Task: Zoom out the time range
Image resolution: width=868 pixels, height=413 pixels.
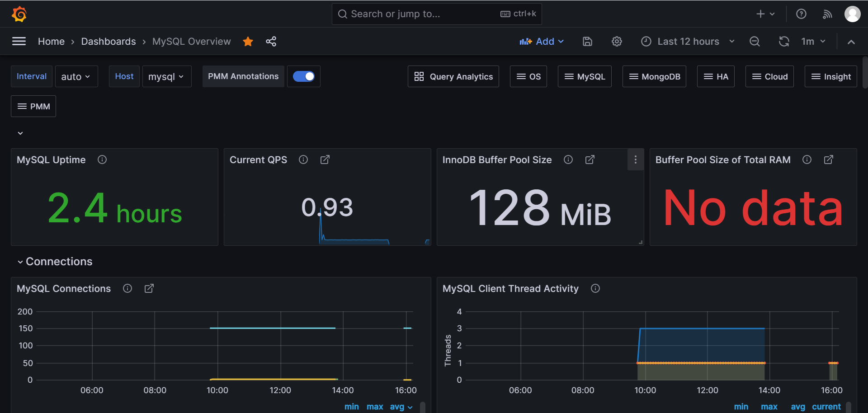Action: (x=755, y=41)
